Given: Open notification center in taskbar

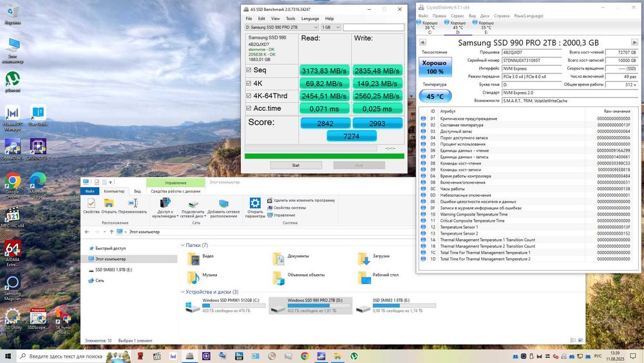Looking at the screenshot, I should (x=633, y=356).
